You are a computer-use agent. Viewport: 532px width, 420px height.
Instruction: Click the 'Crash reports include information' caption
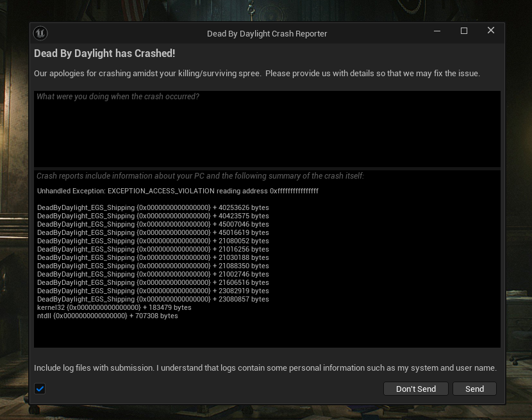click(x=200, y=176)
